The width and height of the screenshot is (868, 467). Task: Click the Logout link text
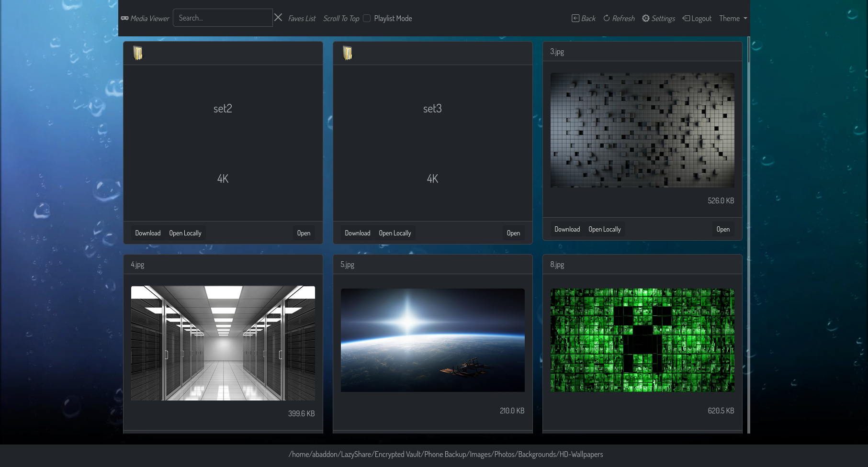(x=701, y=18)
